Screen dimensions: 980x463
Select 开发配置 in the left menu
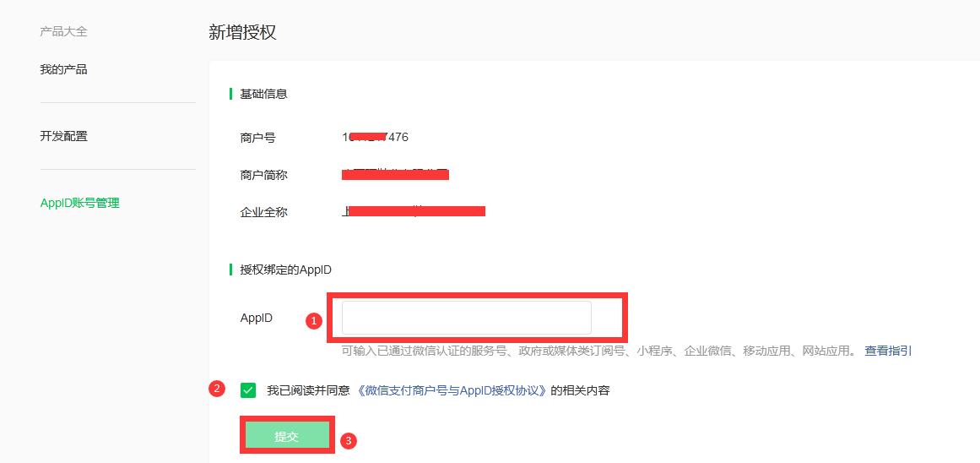pos(63,136)
